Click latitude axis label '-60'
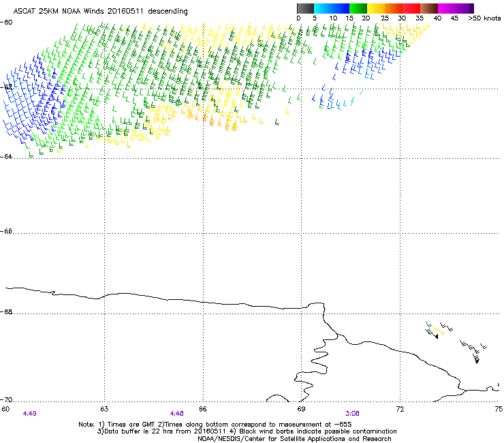 pos(6,22)
